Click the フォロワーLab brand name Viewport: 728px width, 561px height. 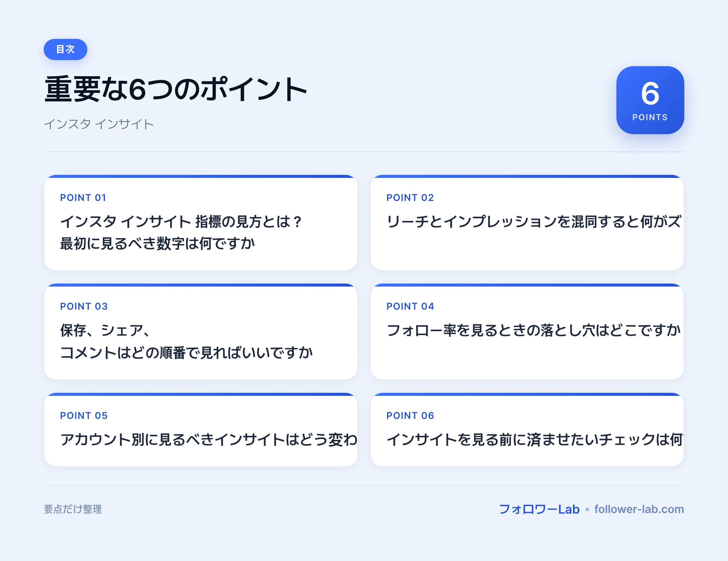pos(539,509)
